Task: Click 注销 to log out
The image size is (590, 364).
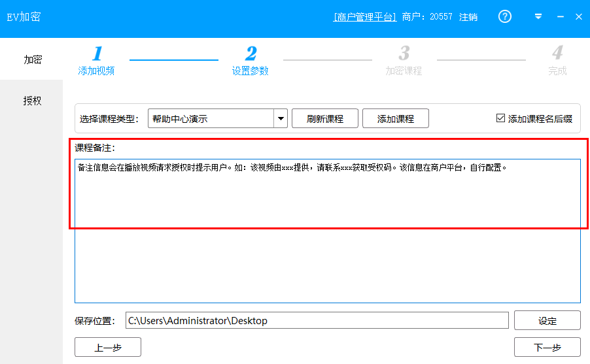Action: (468, 17)
